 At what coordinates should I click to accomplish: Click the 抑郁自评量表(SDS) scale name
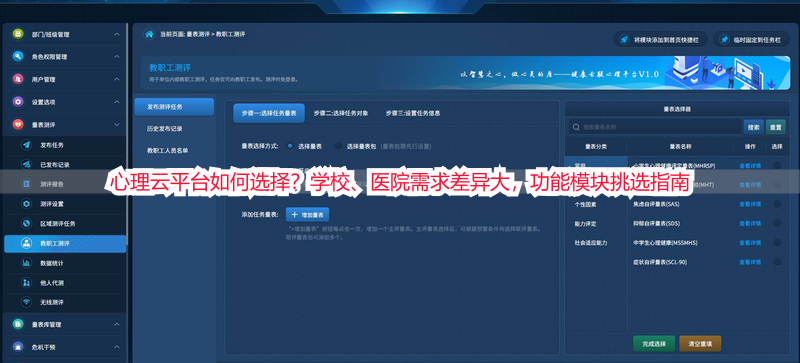tap(656, 224)
